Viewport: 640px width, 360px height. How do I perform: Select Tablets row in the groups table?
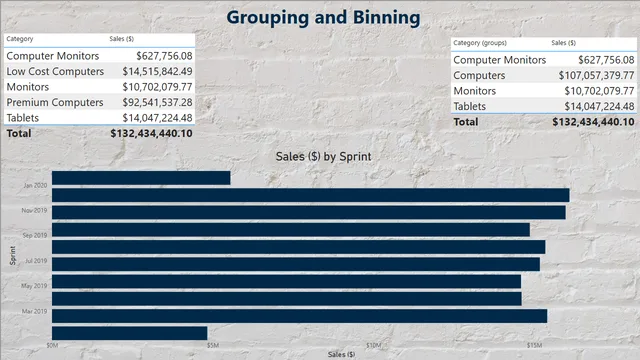click(x=544, y=106)
